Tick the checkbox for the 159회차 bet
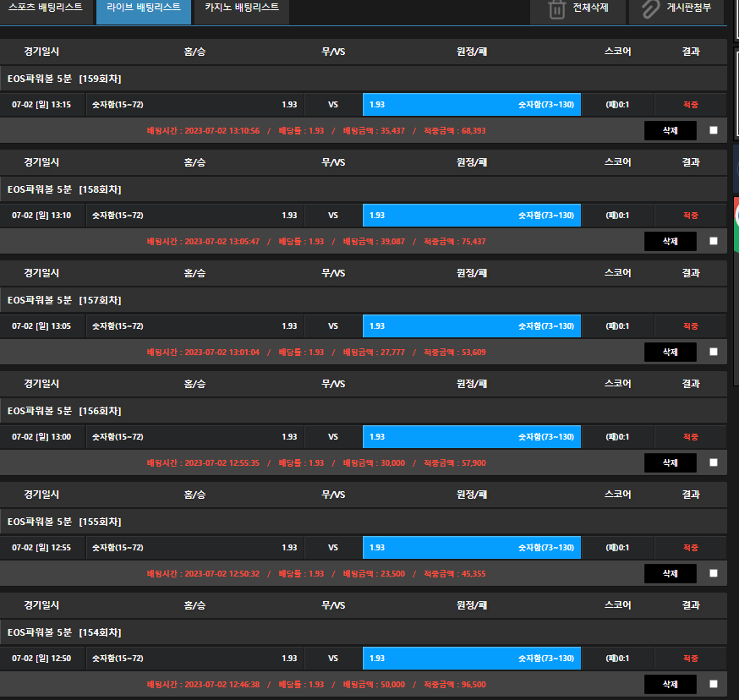The image size is (739, 700). pos(714,130)
